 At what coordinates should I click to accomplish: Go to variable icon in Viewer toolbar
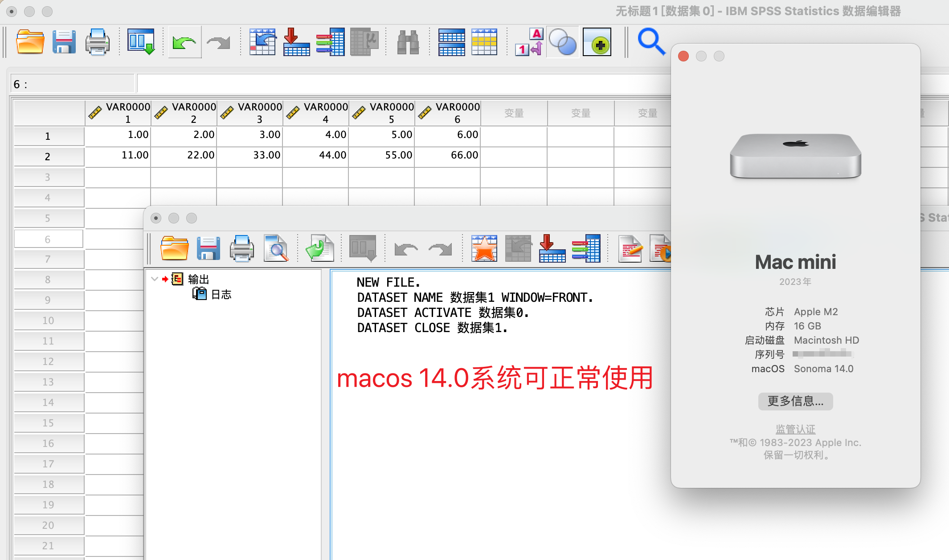(552, 248)
